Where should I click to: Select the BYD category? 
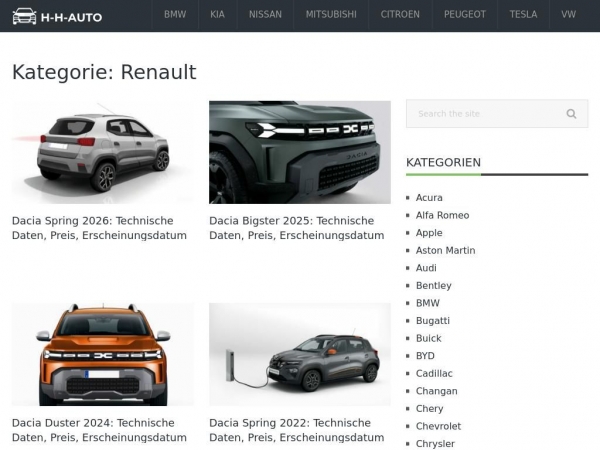click(x=425, y=356)
